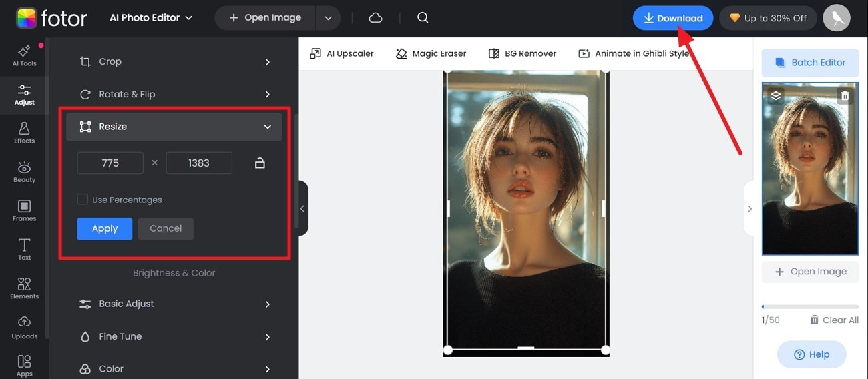Open the AI Photo Editor dropdown
Viewport: 868px width, 379px height.
[x=151, y=18]
